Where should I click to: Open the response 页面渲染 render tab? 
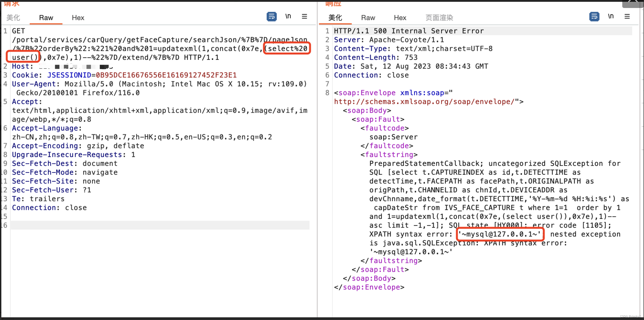(x=439, y=18)
